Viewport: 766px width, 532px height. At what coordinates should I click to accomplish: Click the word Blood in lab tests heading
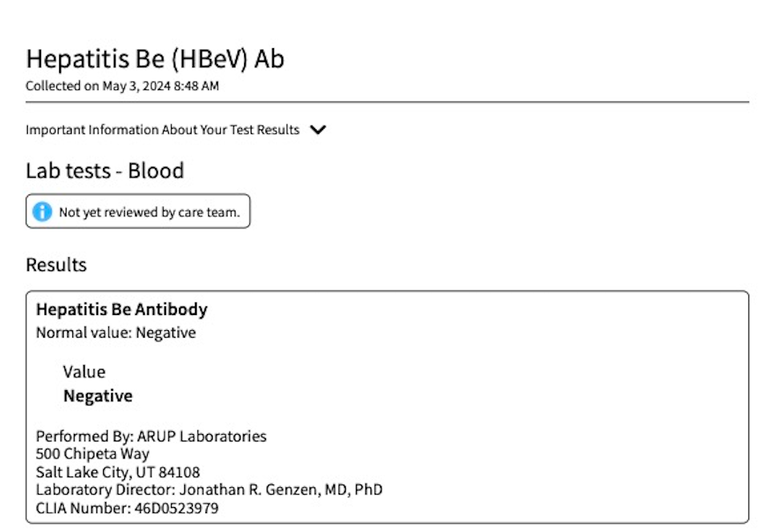(x=156, y=170)
